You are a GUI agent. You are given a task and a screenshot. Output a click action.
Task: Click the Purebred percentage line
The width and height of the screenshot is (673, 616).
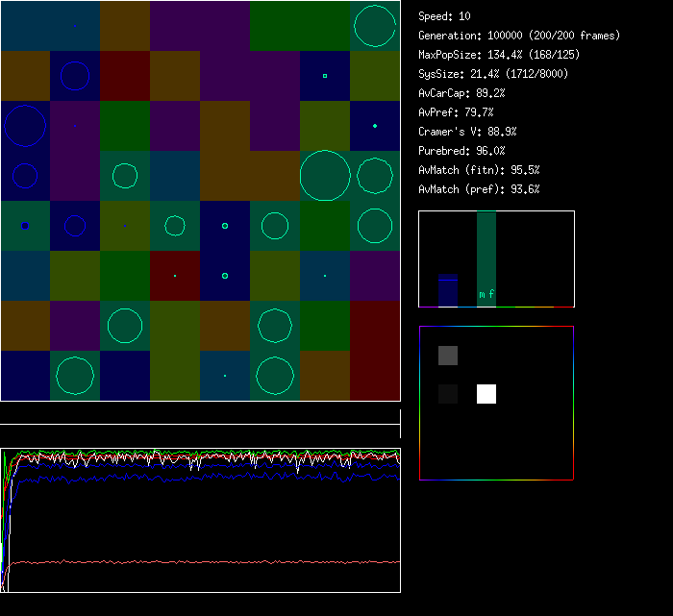coord(462,151)
